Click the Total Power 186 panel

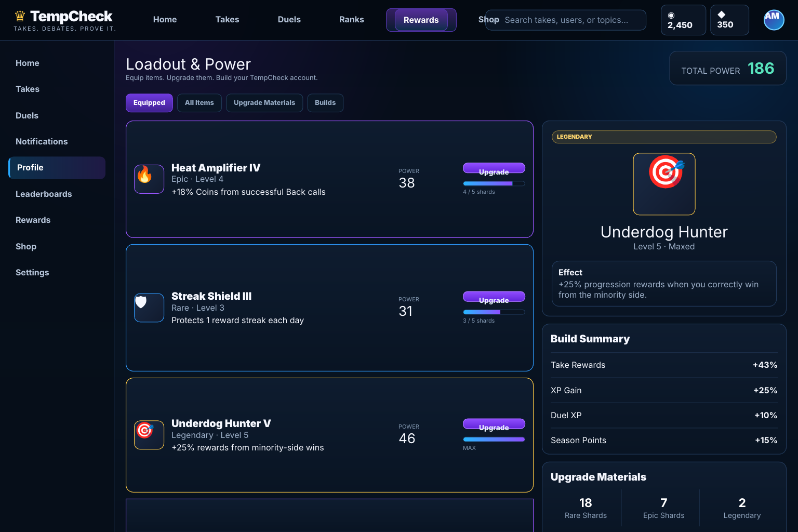tap(728, 68)
